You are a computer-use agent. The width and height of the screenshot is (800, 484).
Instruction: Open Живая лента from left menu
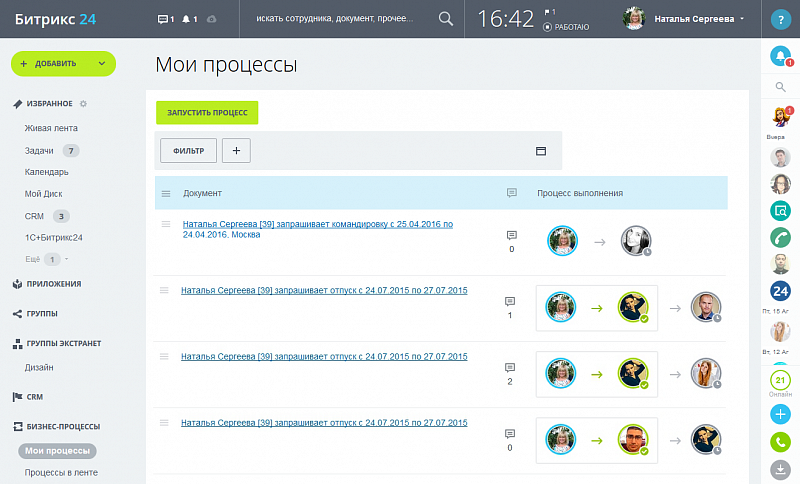(x=51, y=128)
